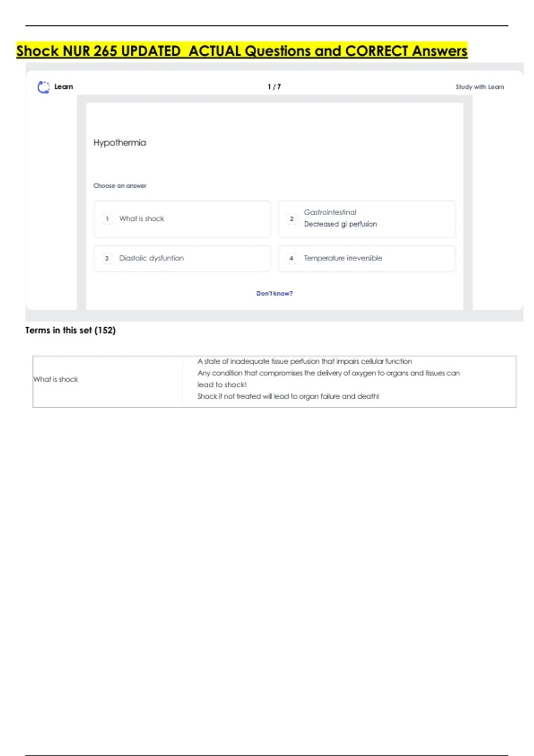Image resolution: width=534 pixels, height=756 pixels.
Task: Select the "What is shock" answer option
Action: (182, 219)
